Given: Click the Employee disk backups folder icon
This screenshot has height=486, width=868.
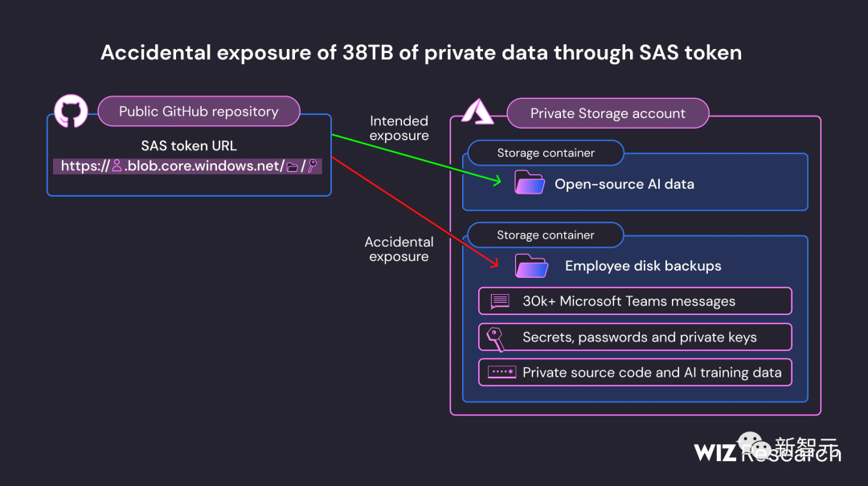Looking at the screenshot, I should coord(531,265).
